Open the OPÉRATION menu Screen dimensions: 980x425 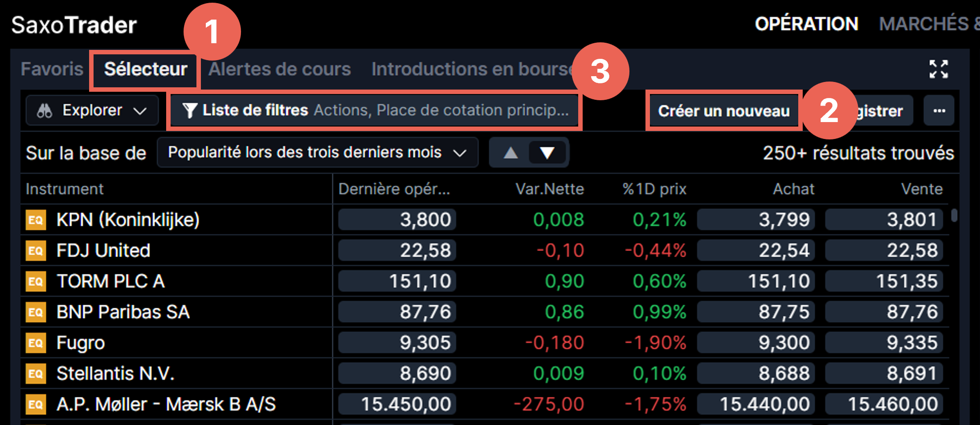point(807,24)
